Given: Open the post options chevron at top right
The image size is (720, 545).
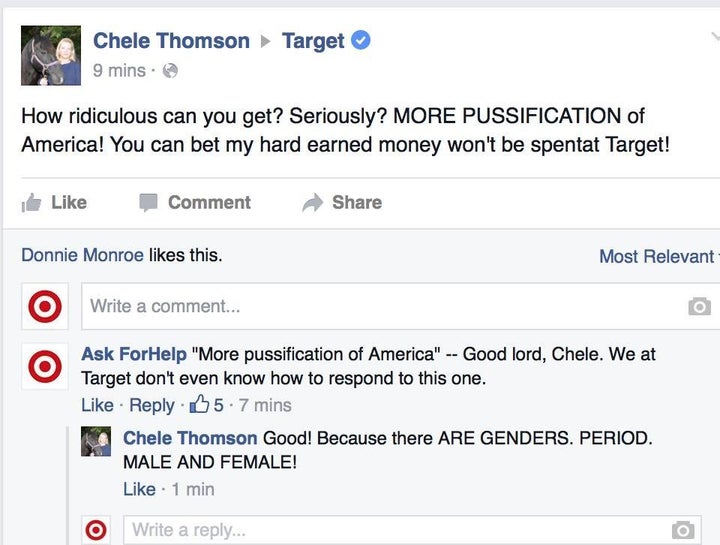Looking at the screenshot, I should click(715, 37).
